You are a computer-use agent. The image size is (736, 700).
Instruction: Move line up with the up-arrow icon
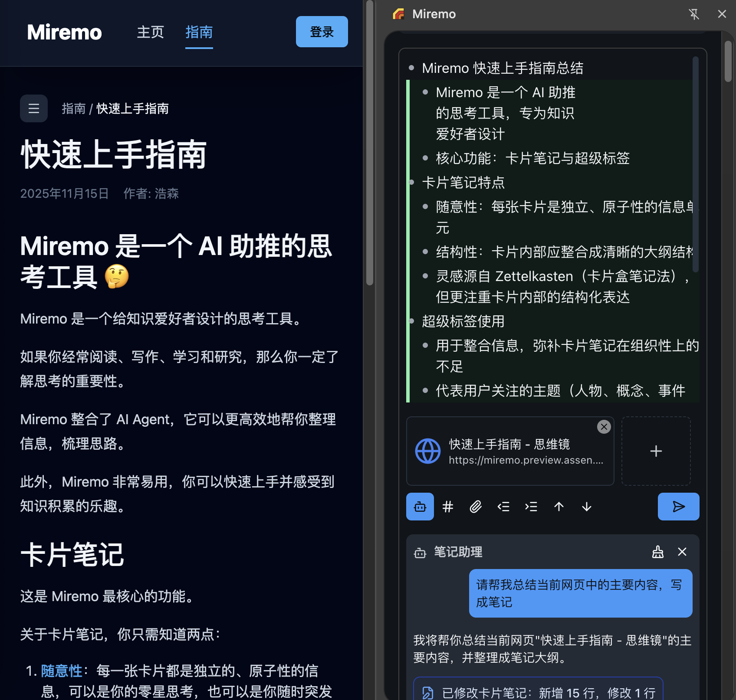[559, 506]
